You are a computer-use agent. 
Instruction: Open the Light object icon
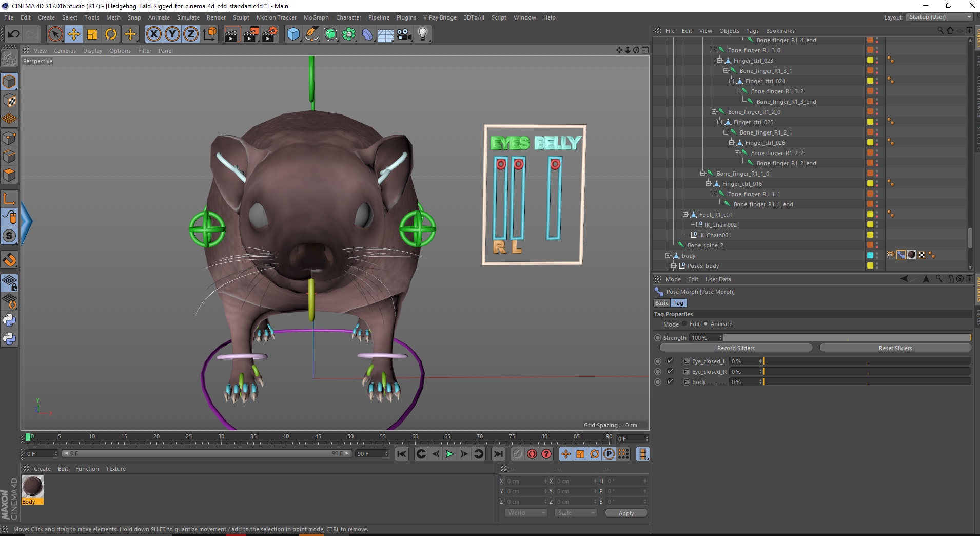click(x=422, y=34)
